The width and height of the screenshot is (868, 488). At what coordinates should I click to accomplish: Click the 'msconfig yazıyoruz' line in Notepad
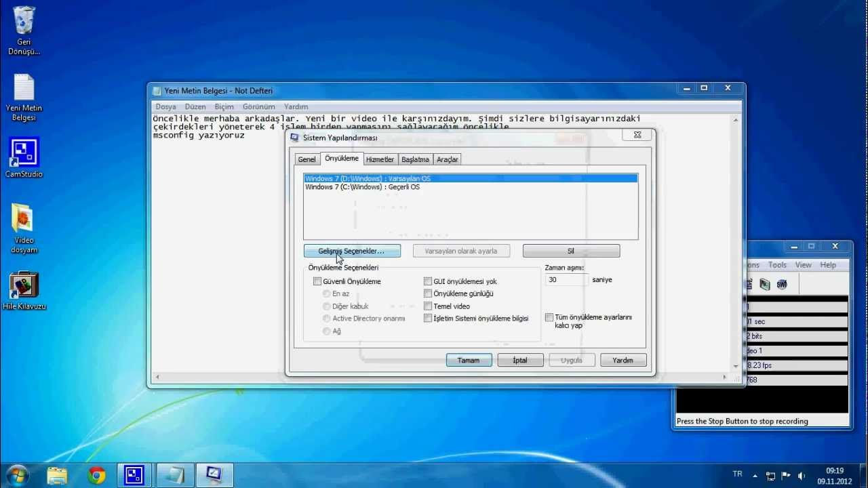199,136
